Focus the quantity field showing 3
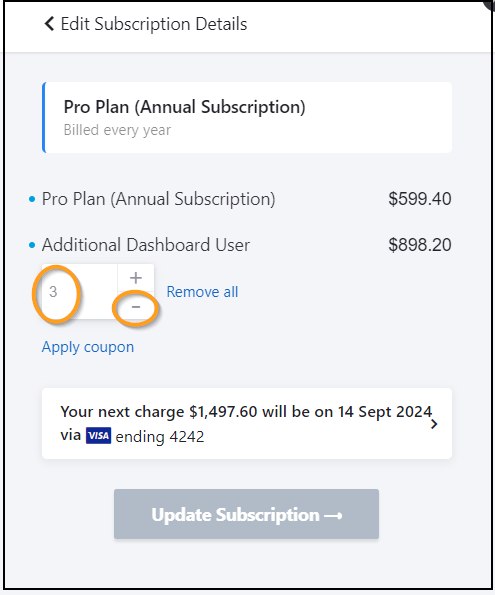495x595 pixels. (79, 291)
